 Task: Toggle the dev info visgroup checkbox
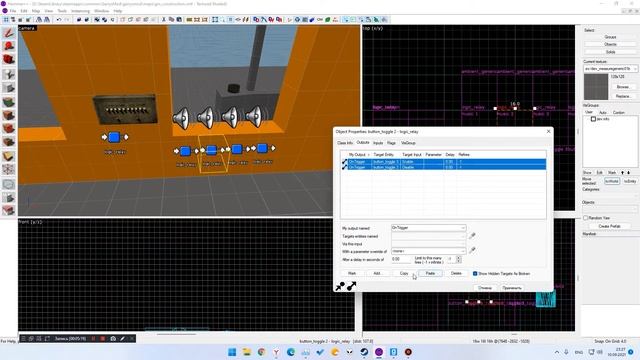click(593, 119)
